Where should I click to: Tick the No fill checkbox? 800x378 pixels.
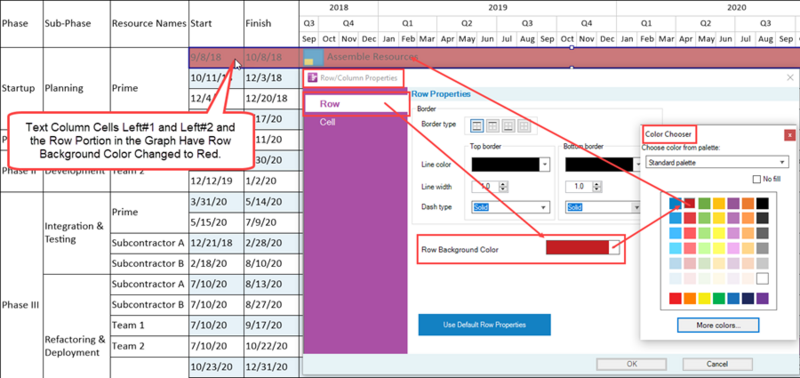click(x=757, y=179)
